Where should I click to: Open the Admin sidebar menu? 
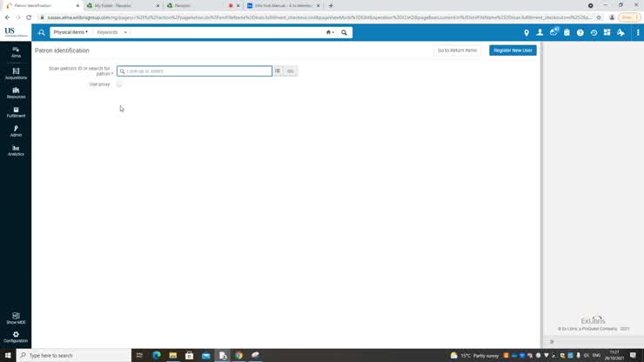click(x=16, y=131)
